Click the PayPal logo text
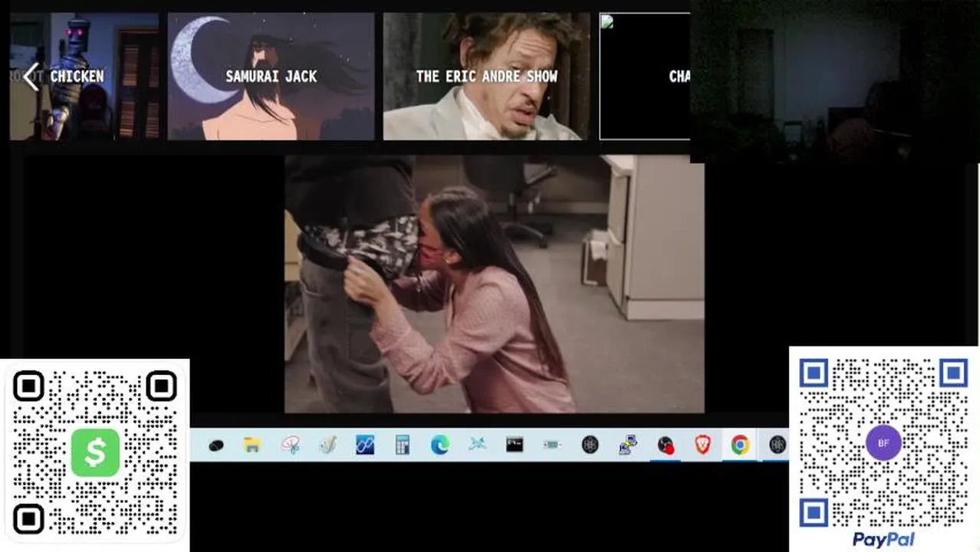The image size is (980, 552). pos(883,540)
